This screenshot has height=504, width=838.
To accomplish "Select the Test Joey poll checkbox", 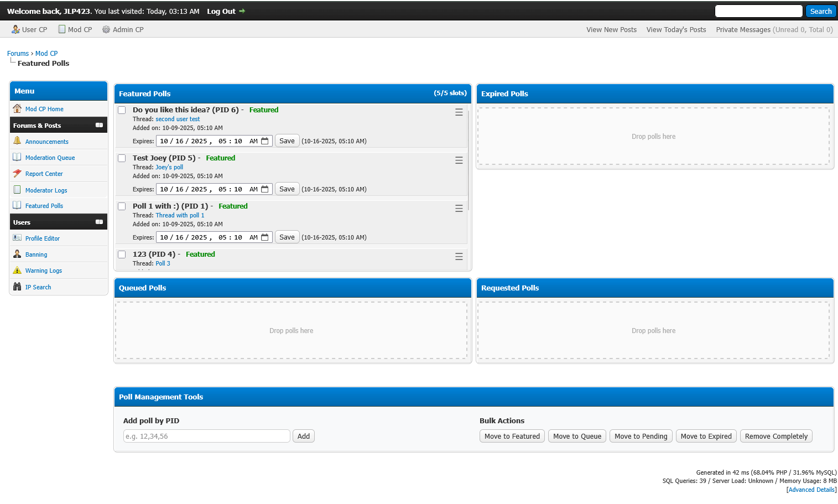I will tap(122, 158).
